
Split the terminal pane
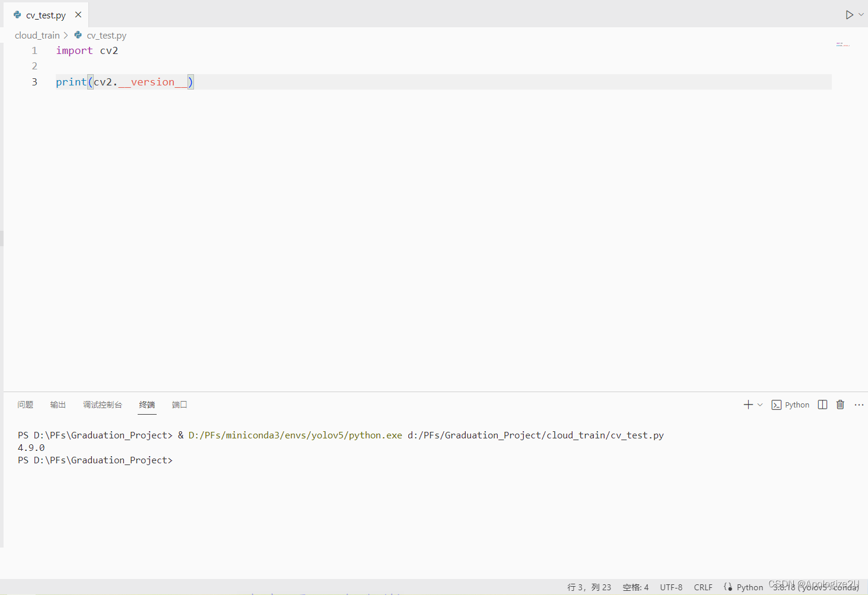click(x=822, y=405)
